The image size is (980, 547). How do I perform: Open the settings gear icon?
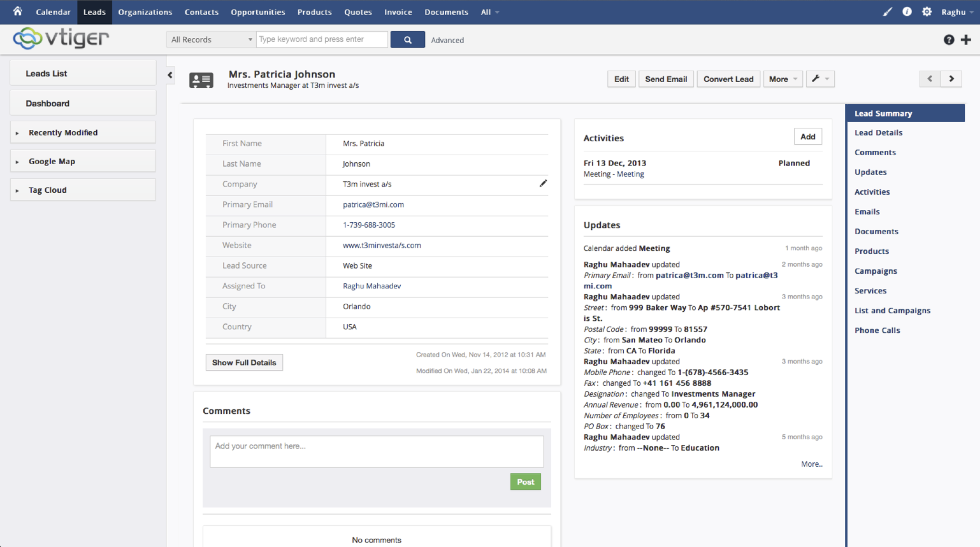927,12
